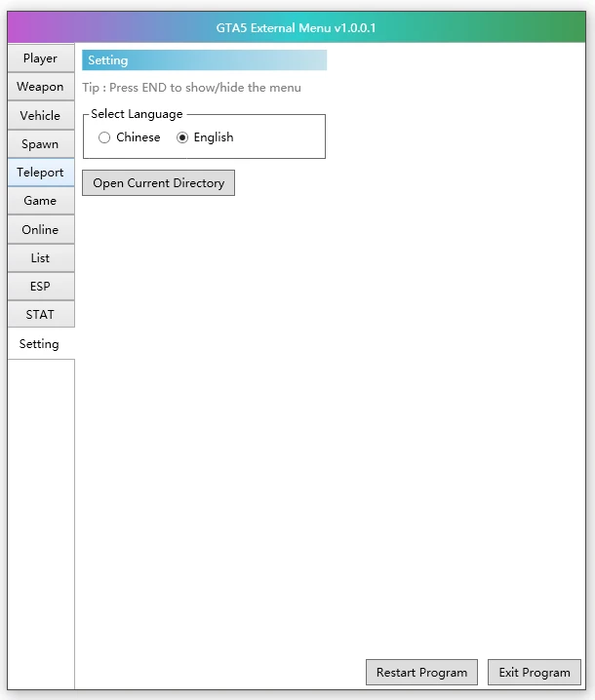Viewport: 595px width, 700px height.
Task: Select the Setting tab in sidebar
Action: (41, 344)
